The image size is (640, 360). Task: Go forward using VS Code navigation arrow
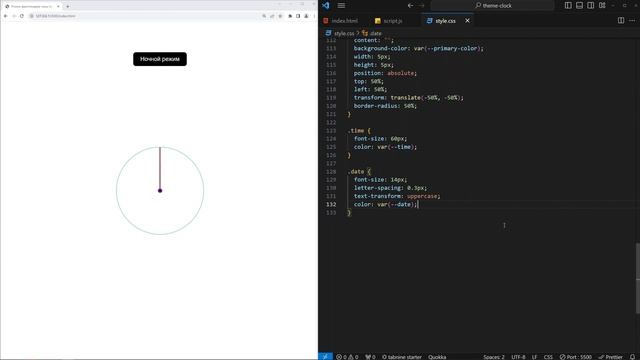point(422,5)
